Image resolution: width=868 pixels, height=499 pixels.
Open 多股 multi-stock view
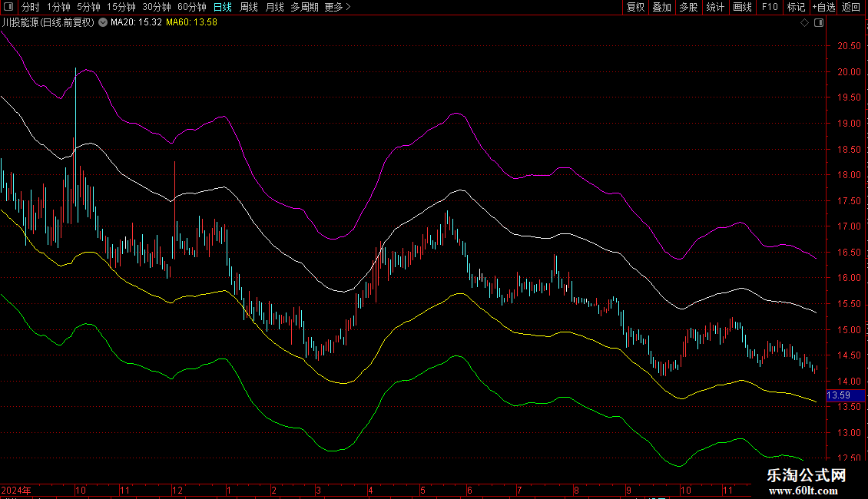pos(688,7)
